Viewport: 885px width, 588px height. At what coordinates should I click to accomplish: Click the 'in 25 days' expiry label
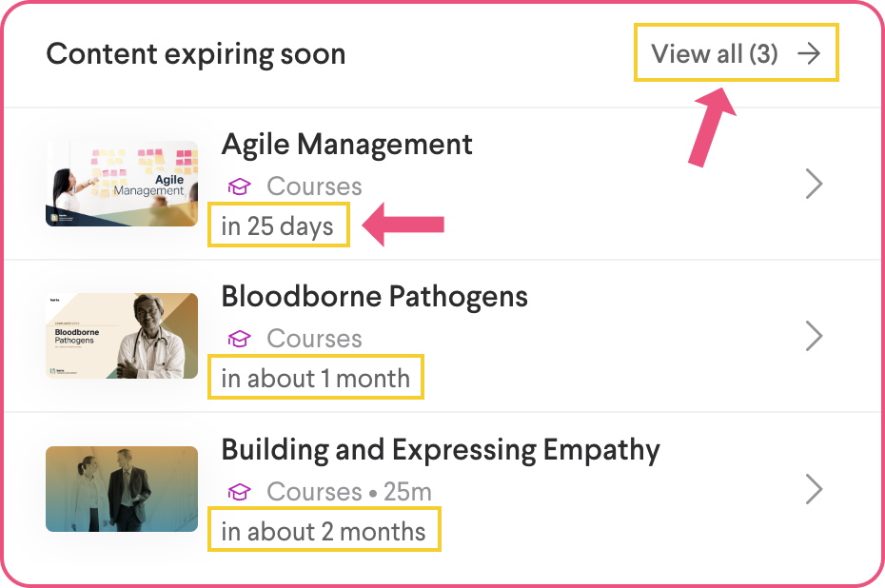(278, 226)
